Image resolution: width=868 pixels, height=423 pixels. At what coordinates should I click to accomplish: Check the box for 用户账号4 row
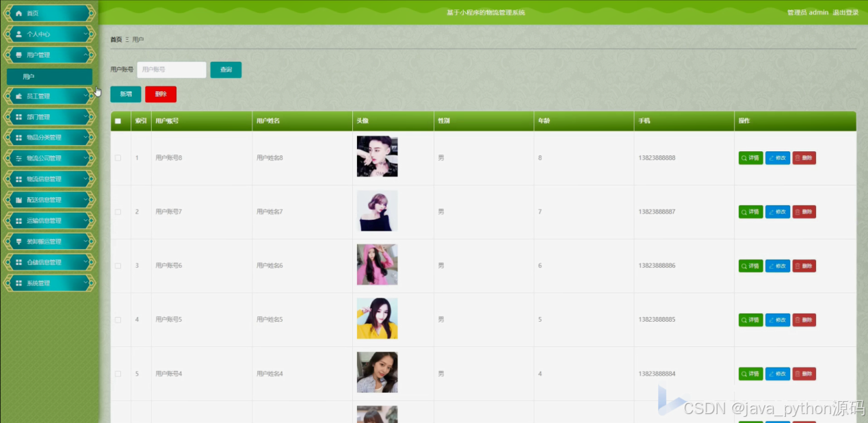click(x=118, y=374)
